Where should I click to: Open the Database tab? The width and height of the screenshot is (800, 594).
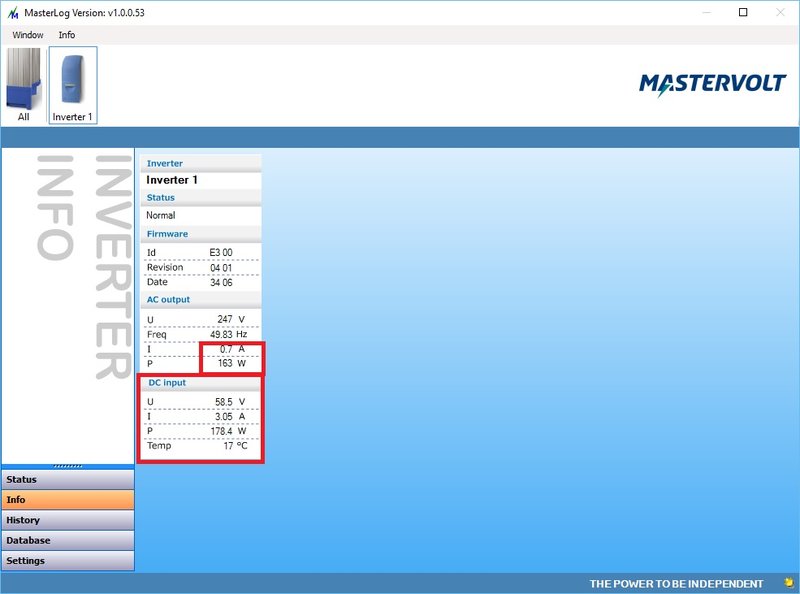68,540
